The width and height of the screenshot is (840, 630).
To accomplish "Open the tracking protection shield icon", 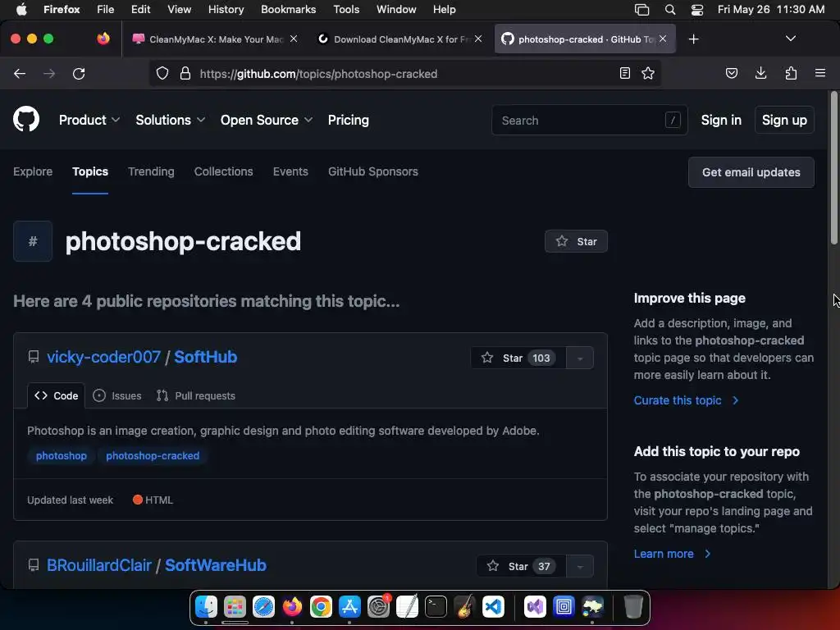I will point(162,73).
